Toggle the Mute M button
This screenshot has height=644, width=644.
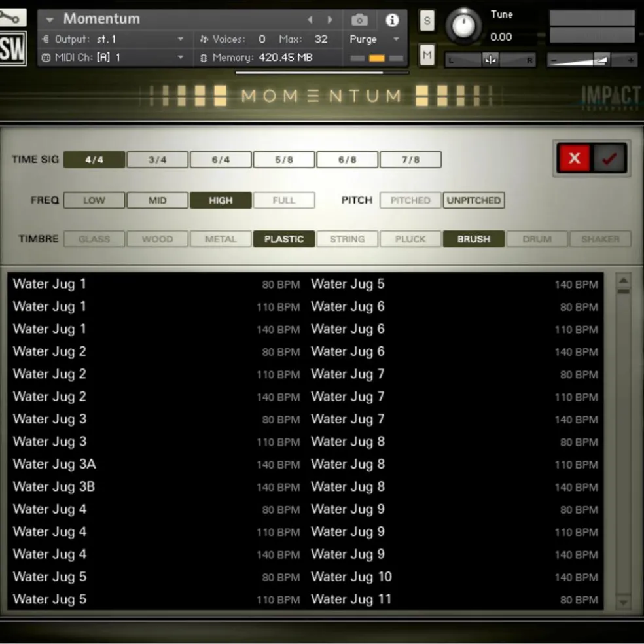tap(427, 54)
